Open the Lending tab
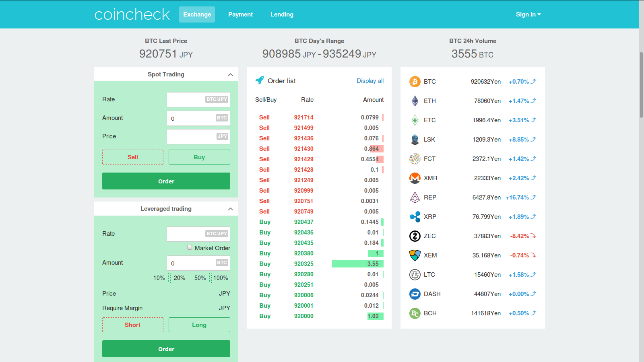 (x=282, y=14)
